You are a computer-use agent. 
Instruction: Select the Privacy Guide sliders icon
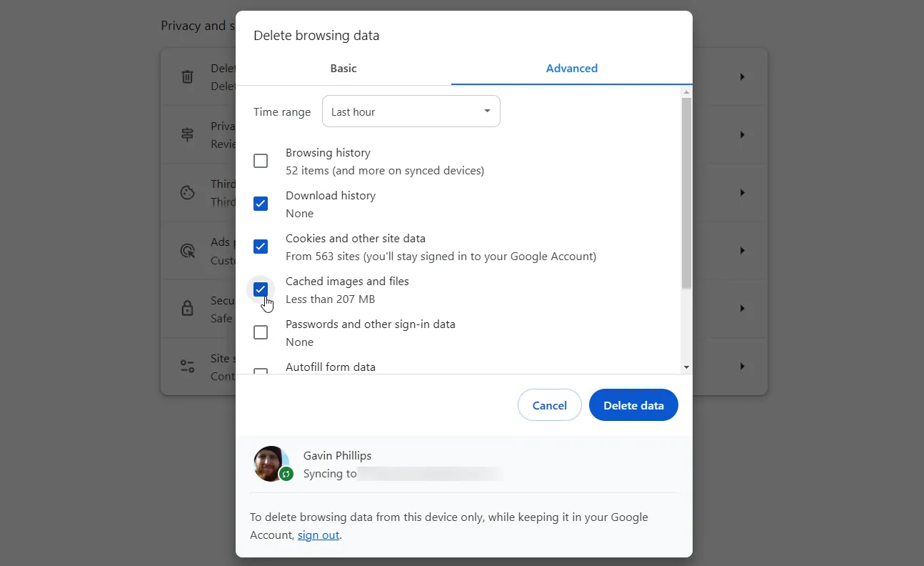pos(187,134)
